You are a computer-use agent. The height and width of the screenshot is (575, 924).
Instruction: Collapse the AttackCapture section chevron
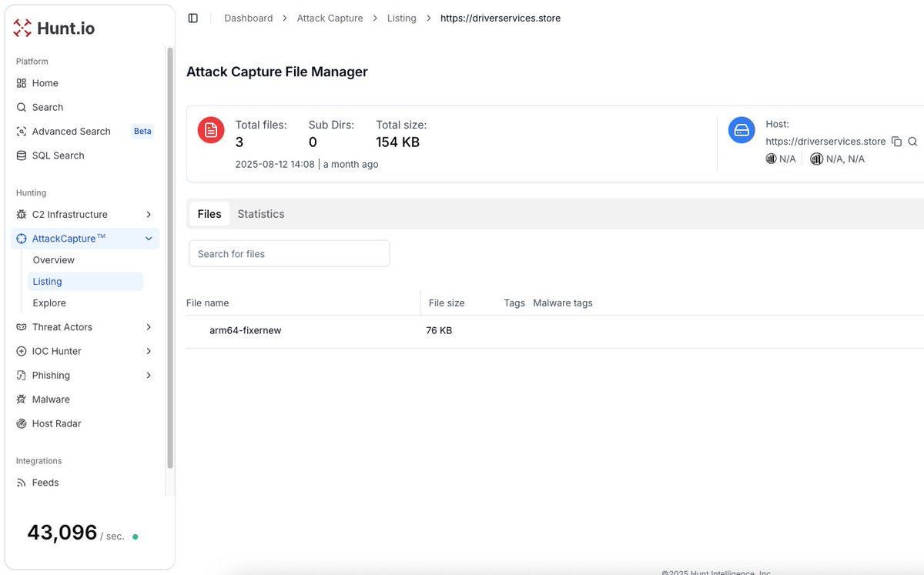coord(149,239)
